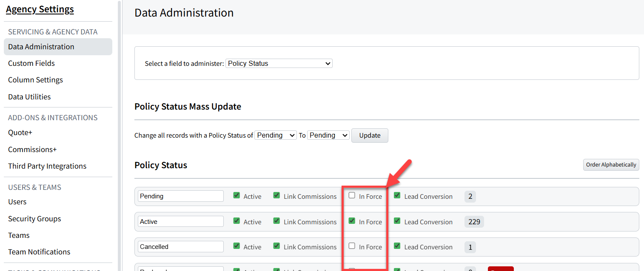This screenshot has height=271, width=644.
Task: Click the Active status name field
Action: tap(181, 222)
